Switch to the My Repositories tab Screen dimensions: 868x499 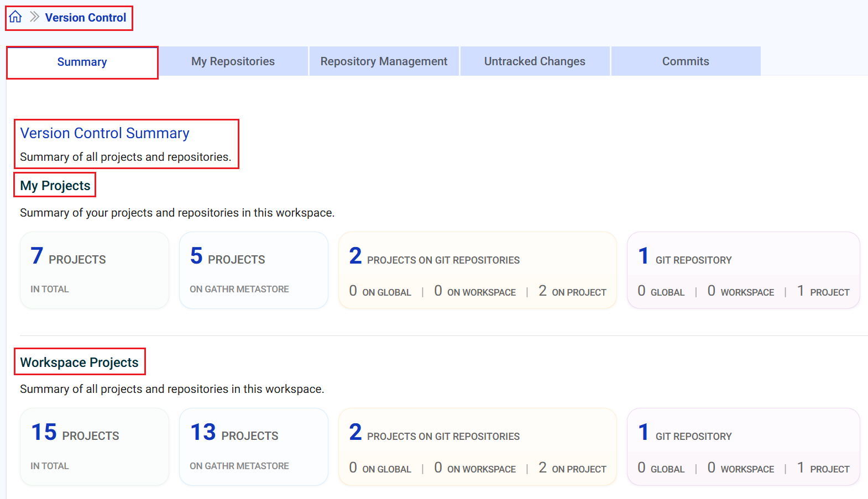click(x=233, y=61)
